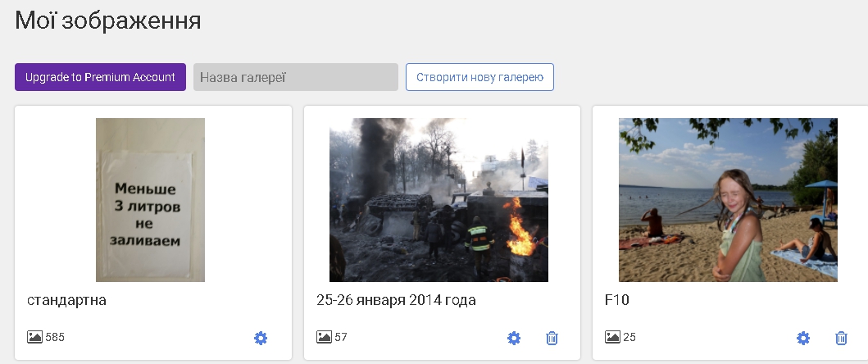Image resolution: width=868 pixels, height=364 pixels.
Task: Open стандартна gallery thumbnail with sign
Action: pyautogui.click(x=151, y=200)
